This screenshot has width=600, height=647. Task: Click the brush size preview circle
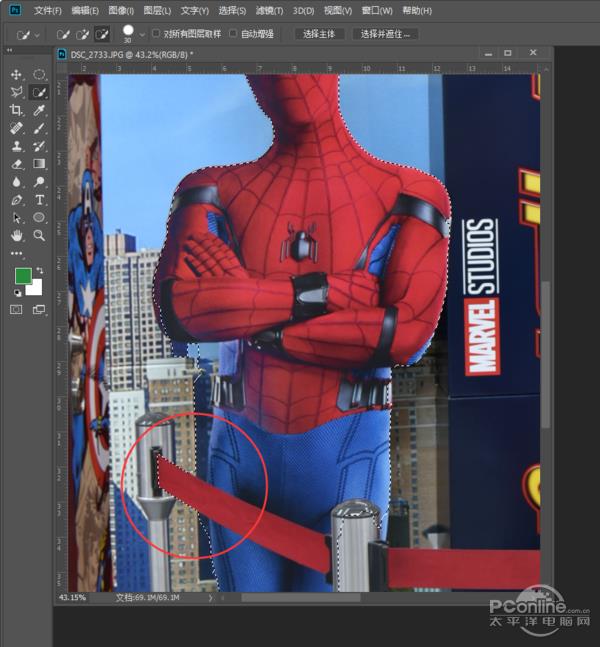[x=128, y=30]
